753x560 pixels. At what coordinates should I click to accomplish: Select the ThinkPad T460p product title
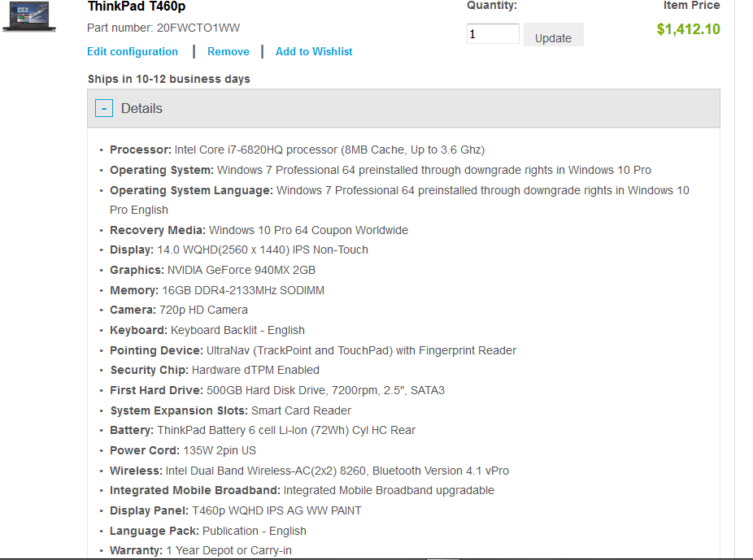(137, 7)
